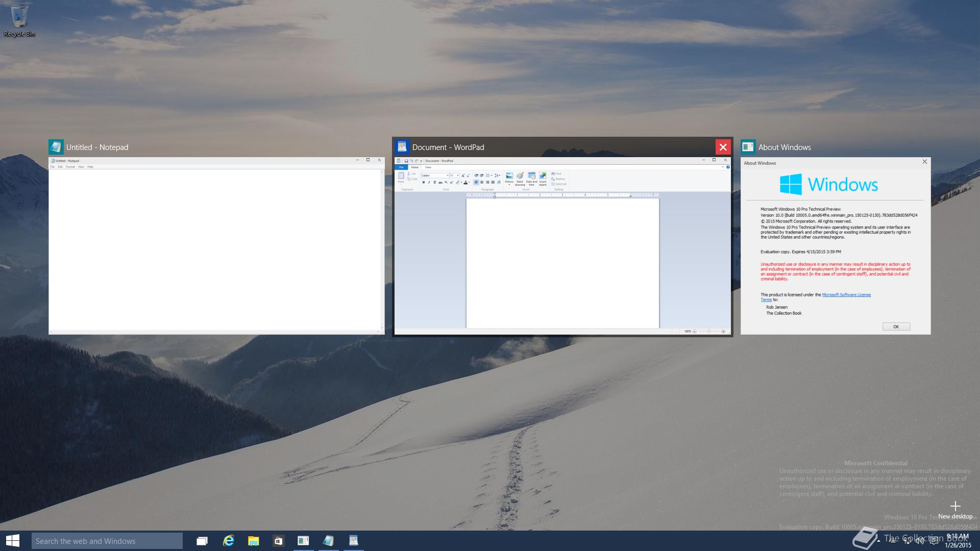Activate the Notepad taskbar button
980x551 pixels.
[x=328, y=541]
